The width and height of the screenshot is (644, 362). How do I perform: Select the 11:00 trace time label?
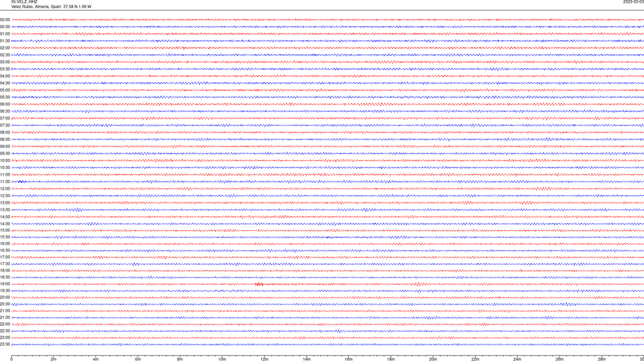coord(5,174)
